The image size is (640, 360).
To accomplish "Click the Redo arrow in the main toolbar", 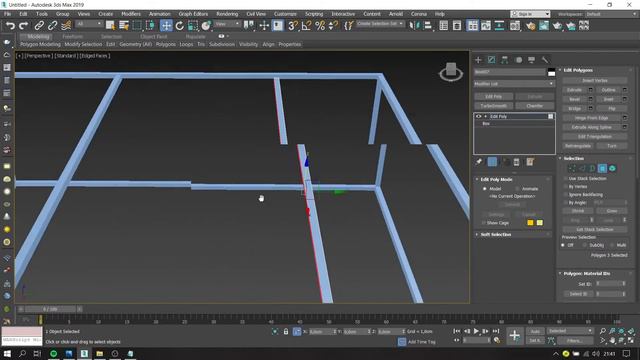I will tap(24, 26).
